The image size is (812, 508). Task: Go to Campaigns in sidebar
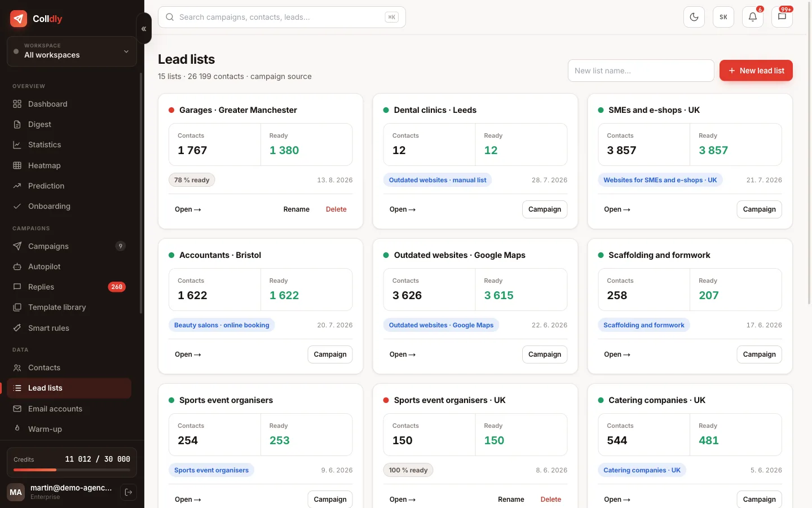coord(69,246)
